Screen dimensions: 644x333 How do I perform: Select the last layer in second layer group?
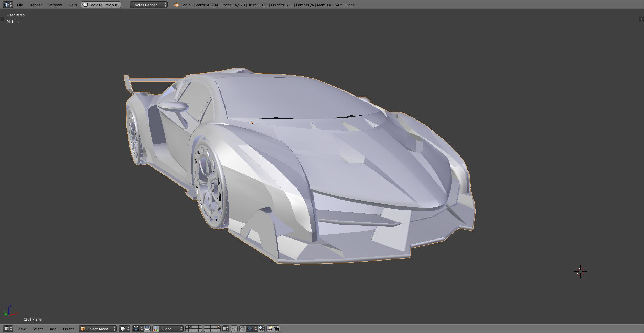click(218, 330)
